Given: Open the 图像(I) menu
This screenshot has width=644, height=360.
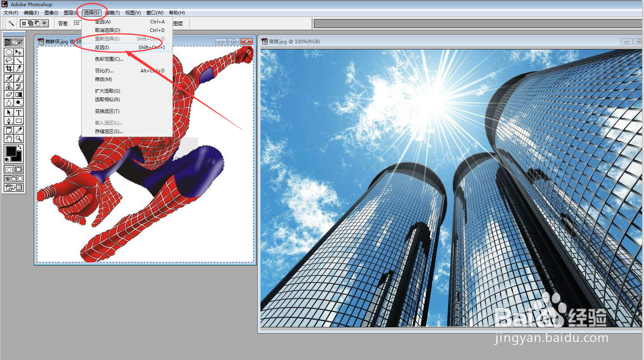Looking at the screenshot, I should point(51,13).
